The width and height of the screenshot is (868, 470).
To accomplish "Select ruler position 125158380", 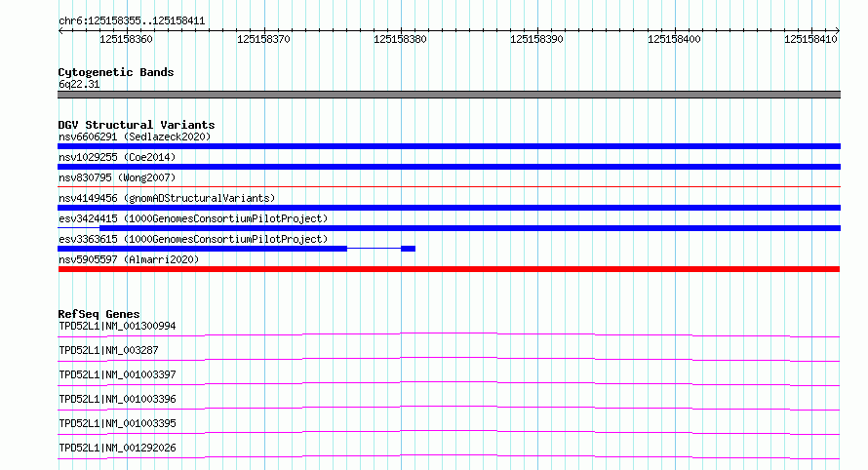I will [400, 39].
